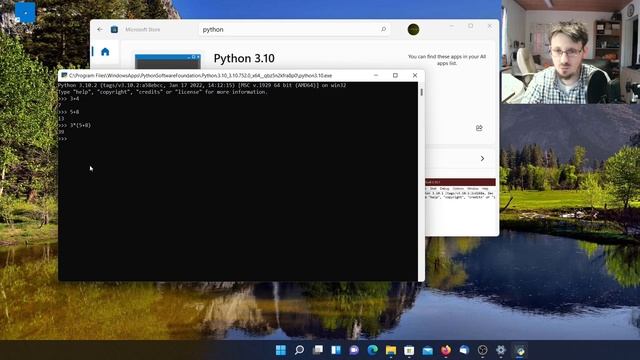Open File Explorer from taskbar
This screenshot has height=360, width=640.
coord(391,350)
